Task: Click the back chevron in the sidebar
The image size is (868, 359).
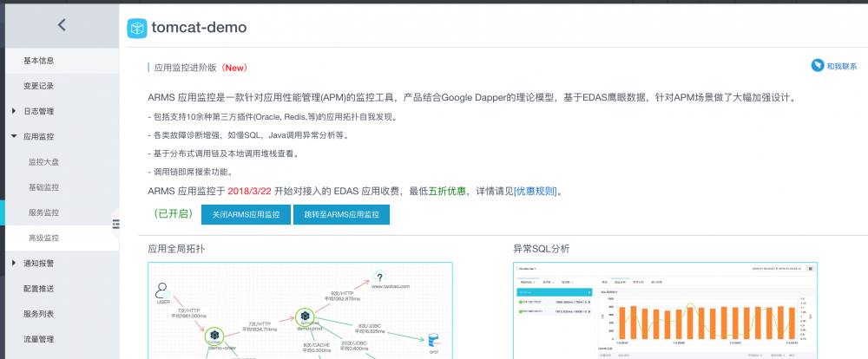Action: click(62, 24)
